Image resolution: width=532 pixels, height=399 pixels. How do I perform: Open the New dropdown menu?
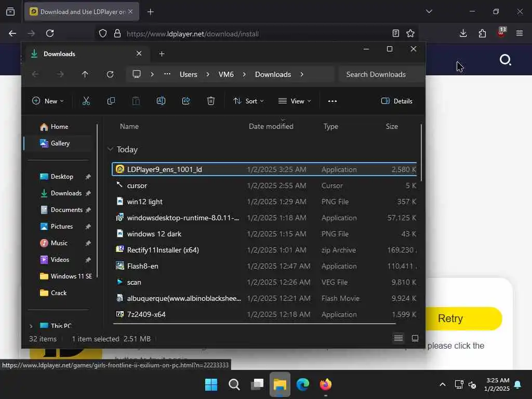pyautogui.click(x=48, y=101)
